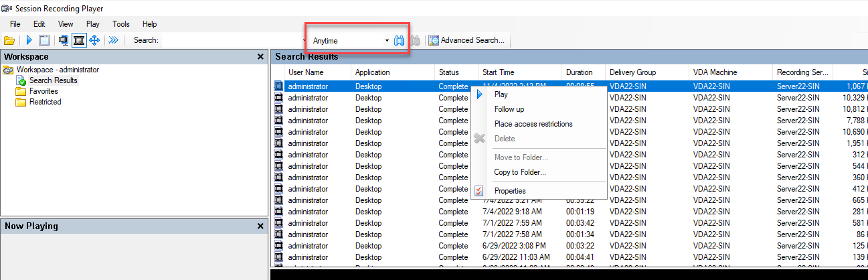The height and width of the screenshot is (280, 868).
Task: Click the 10,329 size value
Action: [855, 98]
